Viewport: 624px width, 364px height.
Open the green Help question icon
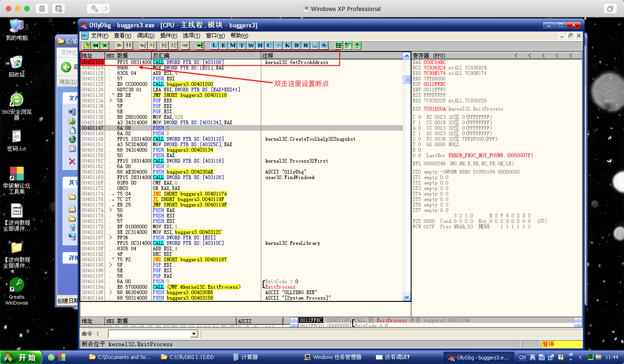point(357,45)
